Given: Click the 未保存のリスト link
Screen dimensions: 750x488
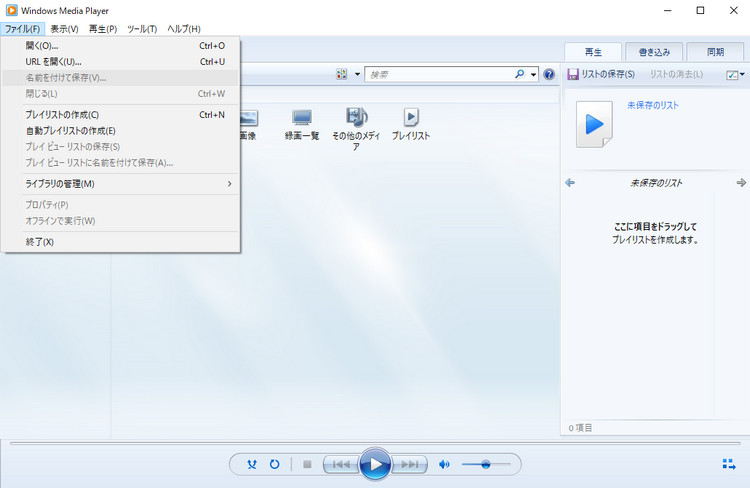Looking at the screenshot, I should pos(653,105).
